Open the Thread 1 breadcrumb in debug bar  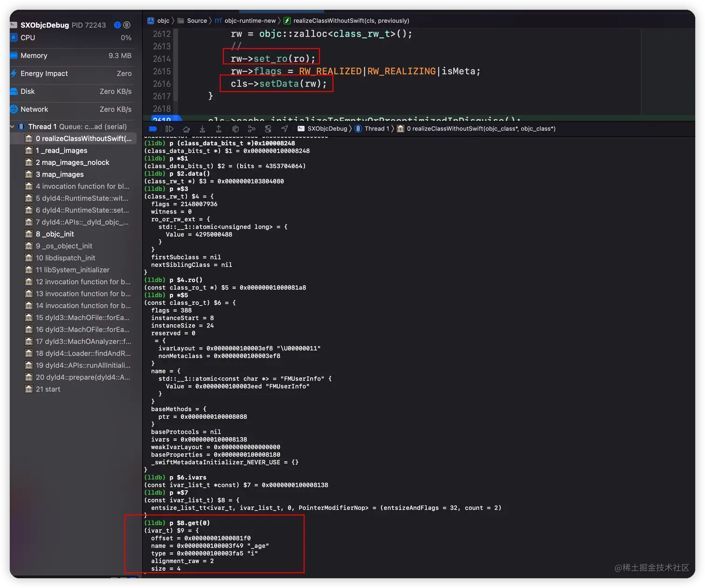coord(372,129)
